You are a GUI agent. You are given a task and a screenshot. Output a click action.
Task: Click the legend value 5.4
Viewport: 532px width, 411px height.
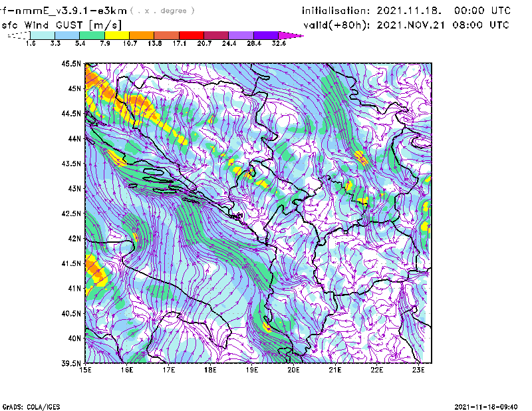click(x=80, y=43)
